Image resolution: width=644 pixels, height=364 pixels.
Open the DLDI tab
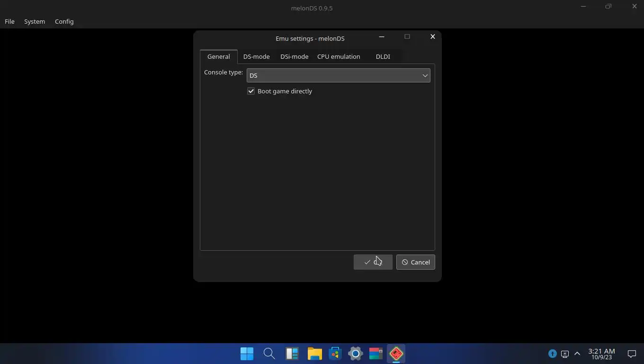[383, 56]
